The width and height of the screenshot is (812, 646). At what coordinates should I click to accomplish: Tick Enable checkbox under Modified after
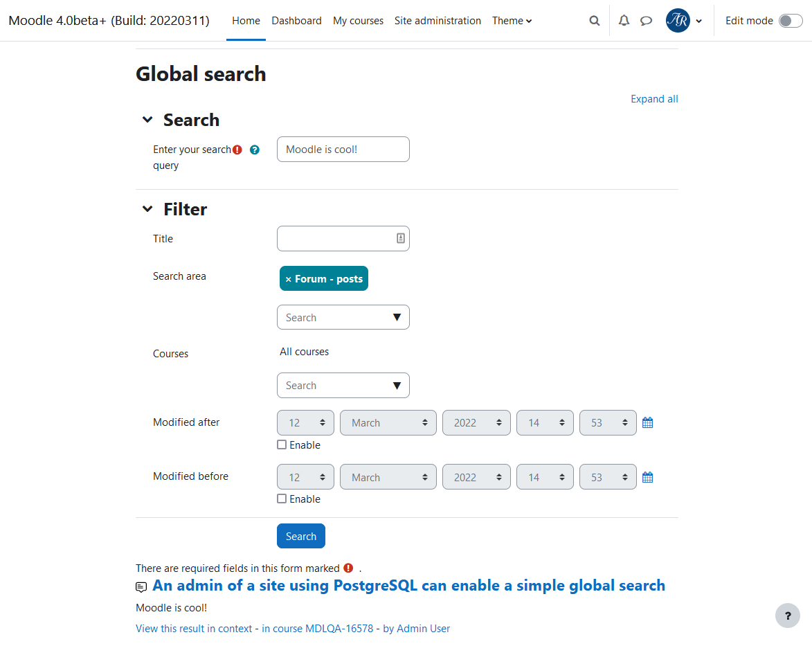click(282, 445)
